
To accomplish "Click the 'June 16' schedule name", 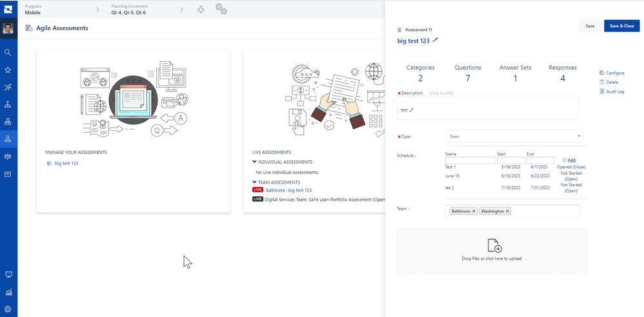I will 452,176.
